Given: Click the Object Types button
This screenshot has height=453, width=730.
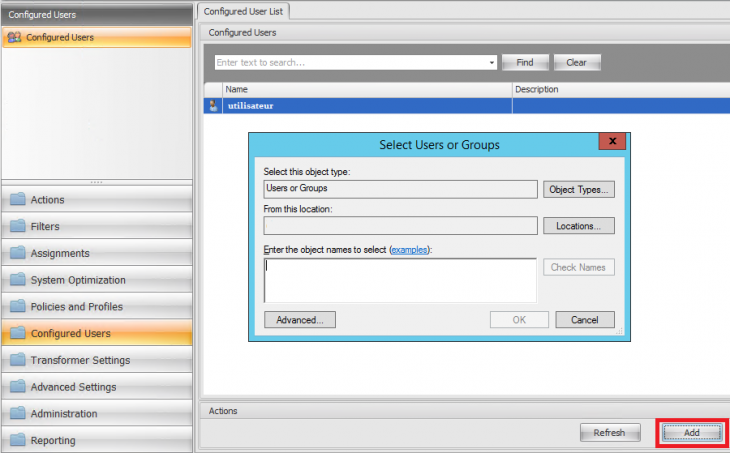Looking at the screenshot, I should click(x=579, y=189).
